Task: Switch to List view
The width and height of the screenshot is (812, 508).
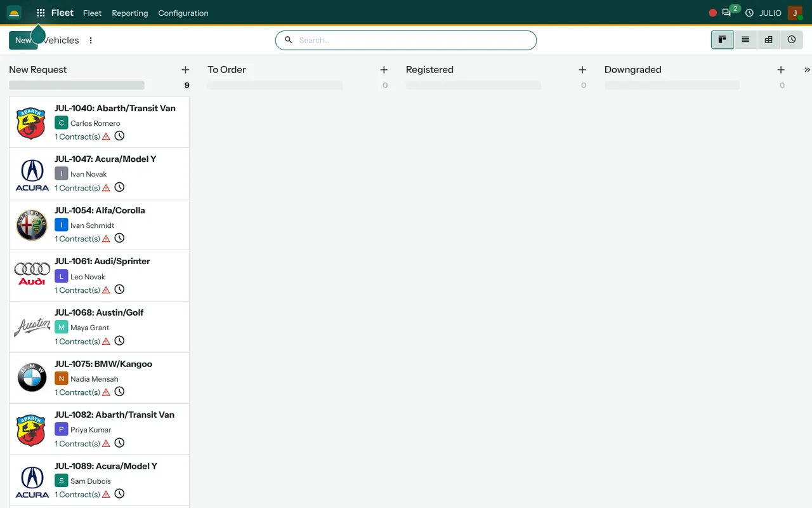Action: (x=745, y=40)
